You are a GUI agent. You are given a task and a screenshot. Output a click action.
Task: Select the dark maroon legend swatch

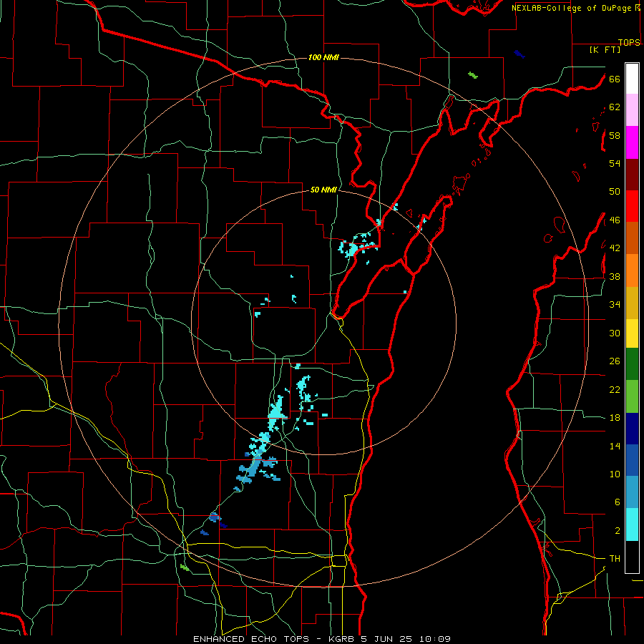pyautogui.click(x=632, y=175)
